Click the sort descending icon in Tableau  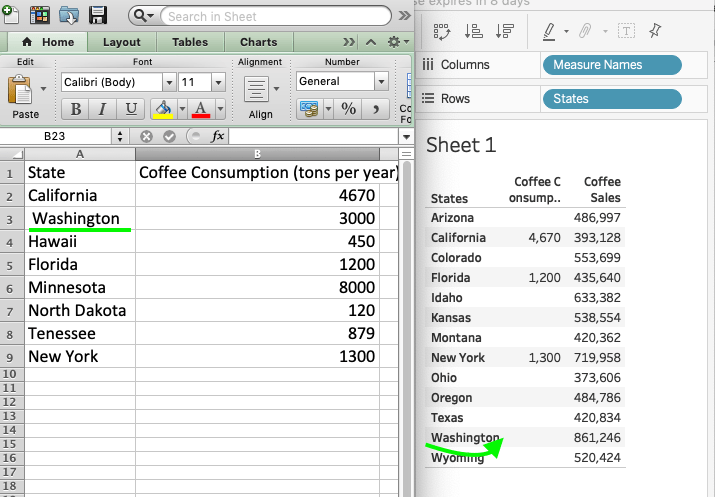[505, 31]
